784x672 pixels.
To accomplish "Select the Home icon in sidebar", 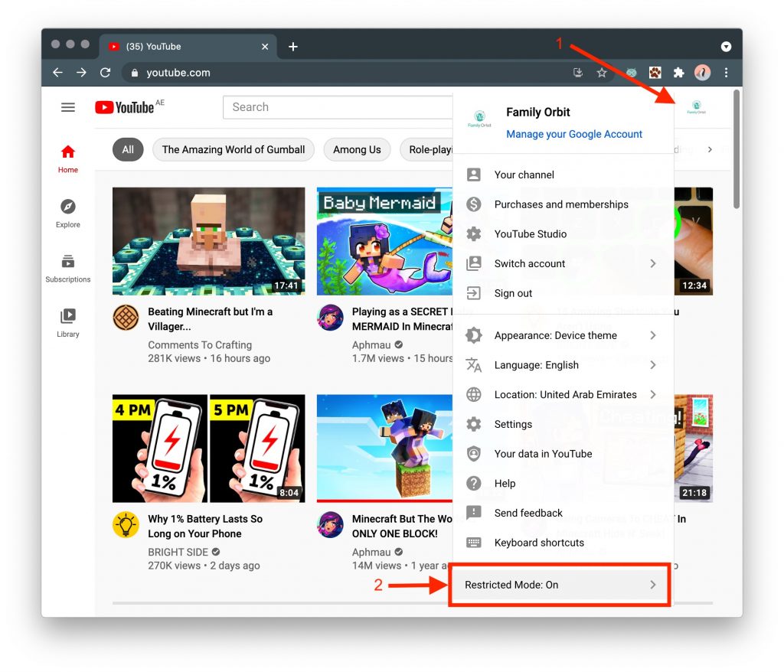I will 67,158.
